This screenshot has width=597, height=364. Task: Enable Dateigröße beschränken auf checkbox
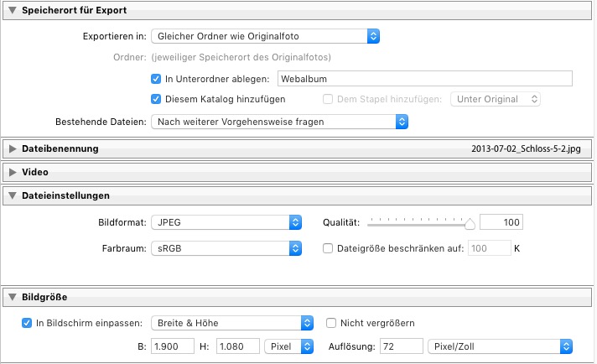[x=329, y=248]
